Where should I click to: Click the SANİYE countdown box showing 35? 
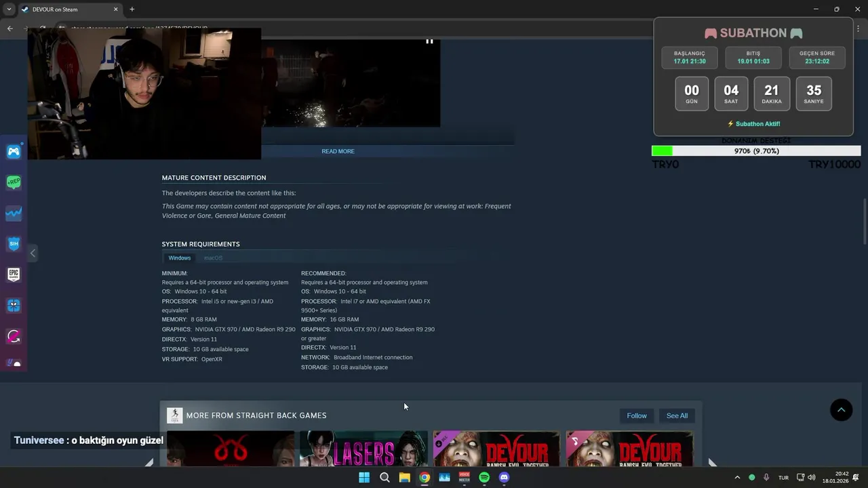coord(814,94)
